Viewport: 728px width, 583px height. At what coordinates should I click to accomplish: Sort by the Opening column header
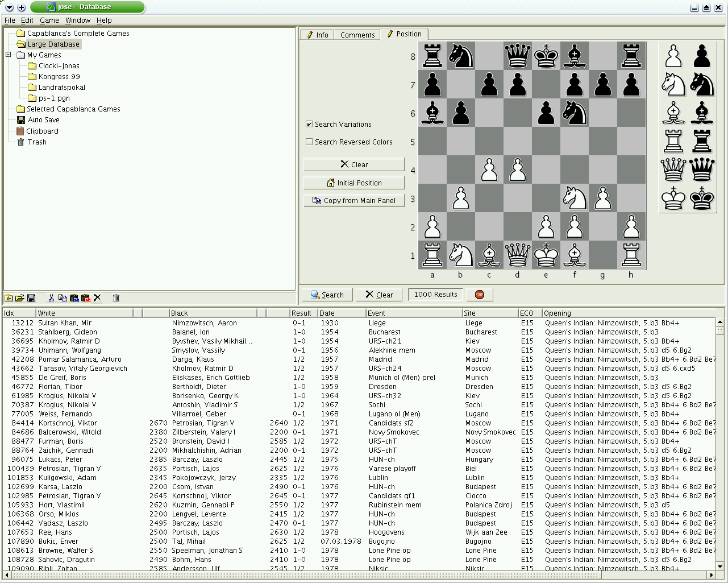tap(628, 313)
